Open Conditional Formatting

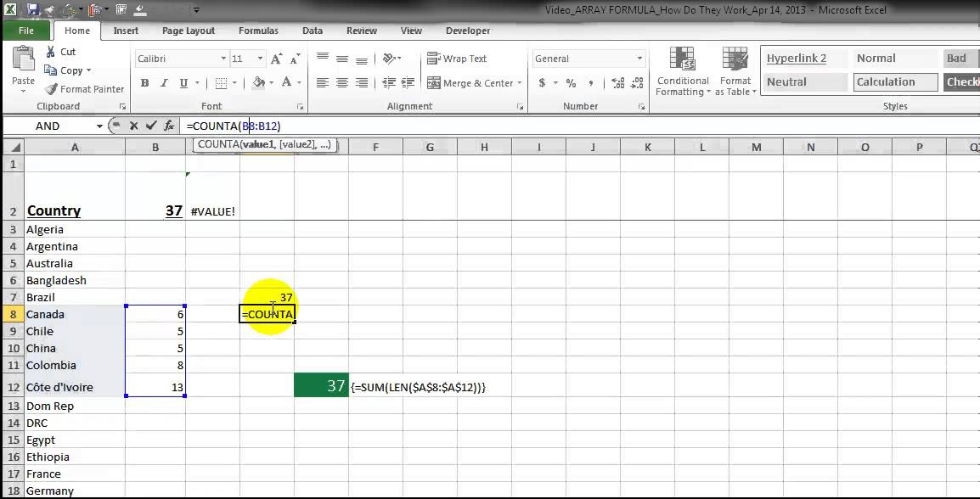(683, 71)
